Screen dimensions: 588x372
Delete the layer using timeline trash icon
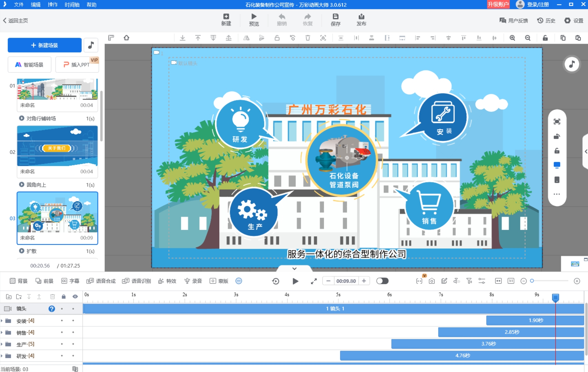(52, 297)
